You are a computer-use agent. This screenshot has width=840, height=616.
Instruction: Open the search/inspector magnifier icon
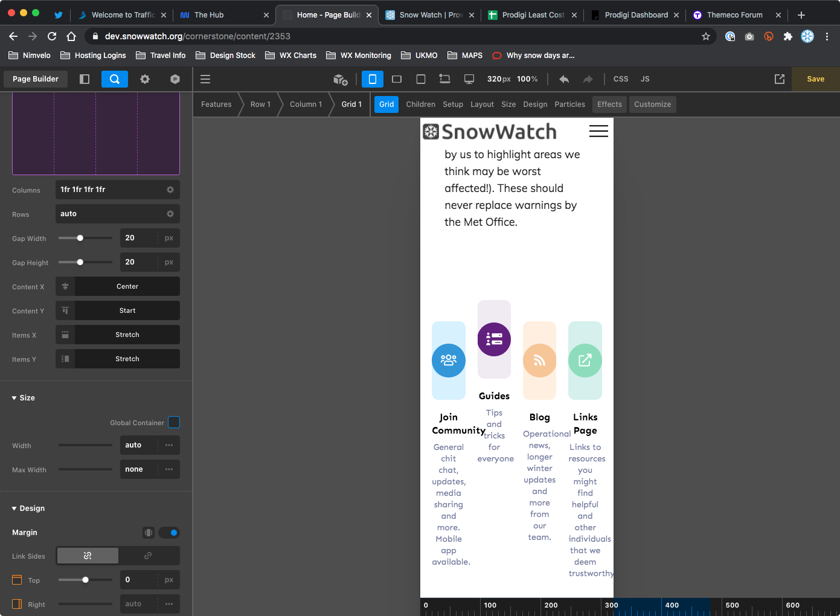115,79
